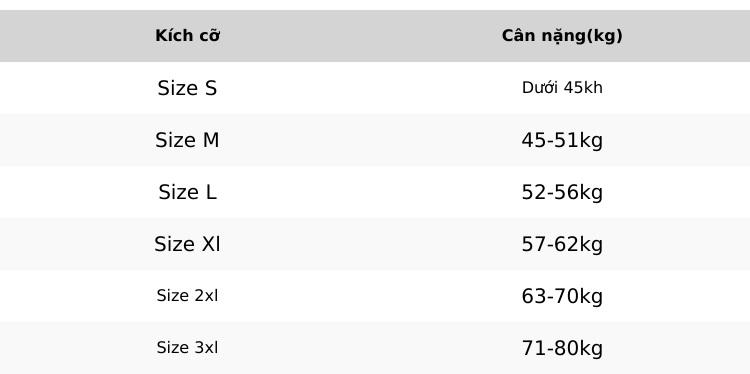Select the Size 3xl cell
Viewport: 750px width, 374px height.
coord(188,348)
